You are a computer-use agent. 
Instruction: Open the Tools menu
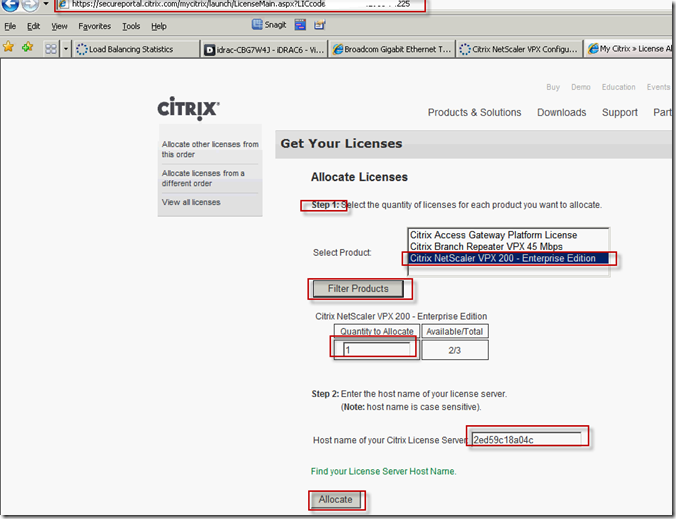tap(131, 26)
